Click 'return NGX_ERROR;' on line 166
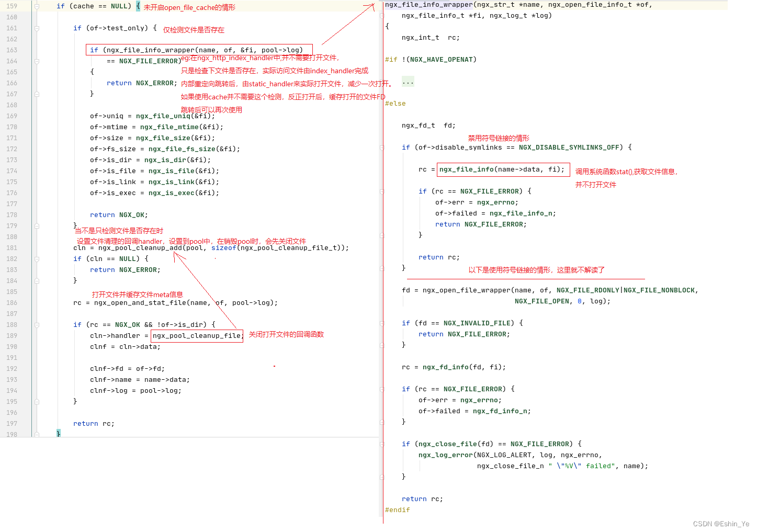 pos(142,83)
